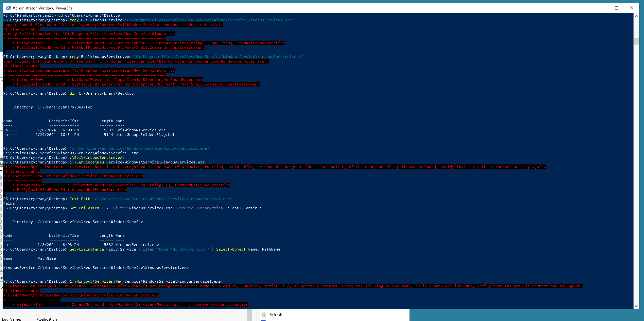Screen dimensions: 644x321
Task: Click the UsersGroupsFoldersFlag.bat file name
Action: (x=145, y=135)
